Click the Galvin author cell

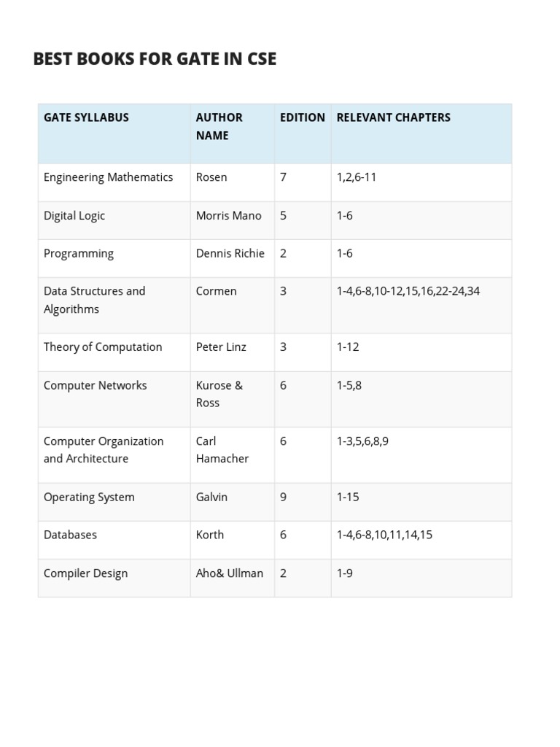[x=211, y=498]
